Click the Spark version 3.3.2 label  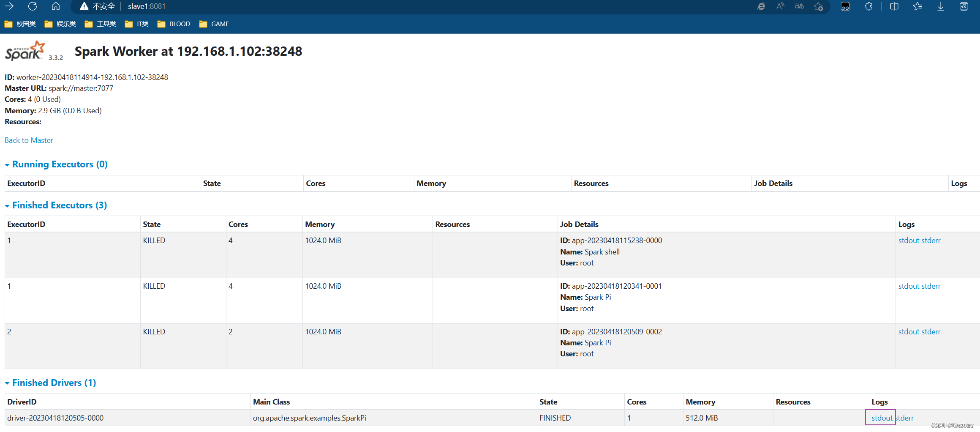coord(56,58)
